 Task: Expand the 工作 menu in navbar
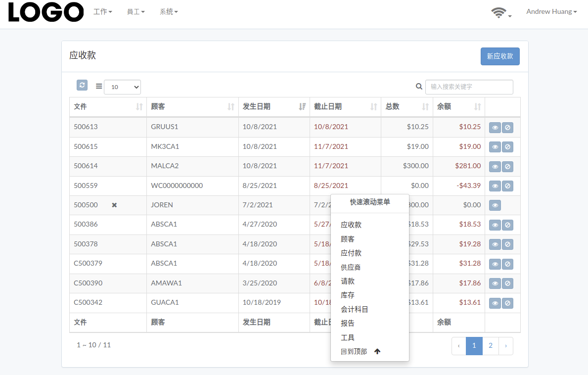103,11
